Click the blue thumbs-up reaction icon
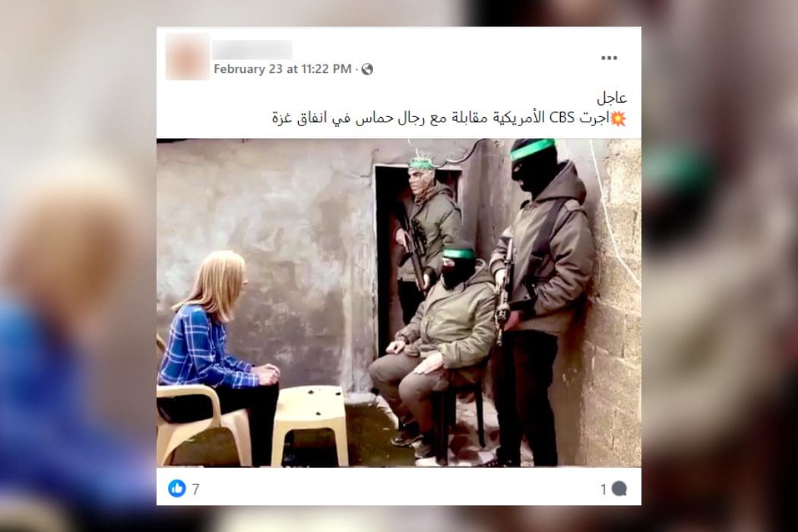Viewport: 798px width, 532px height. (x=176, y=489)
